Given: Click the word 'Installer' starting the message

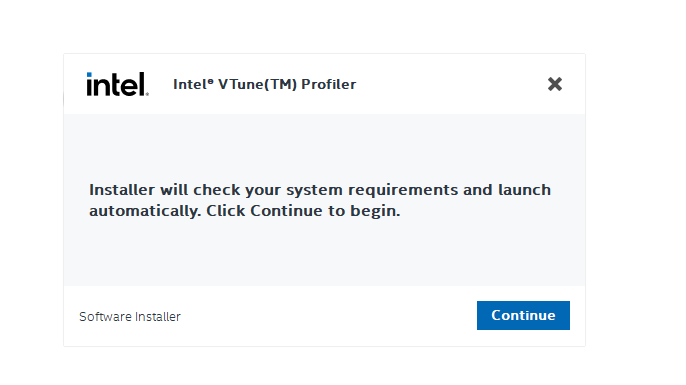Looking at the screenshot, I should click(x=122, y=190).
